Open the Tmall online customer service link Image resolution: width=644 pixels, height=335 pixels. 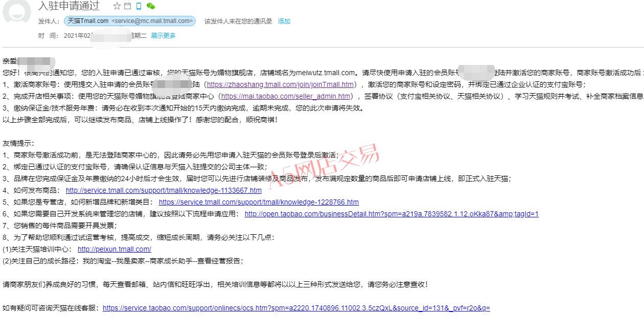click(296, 308)
